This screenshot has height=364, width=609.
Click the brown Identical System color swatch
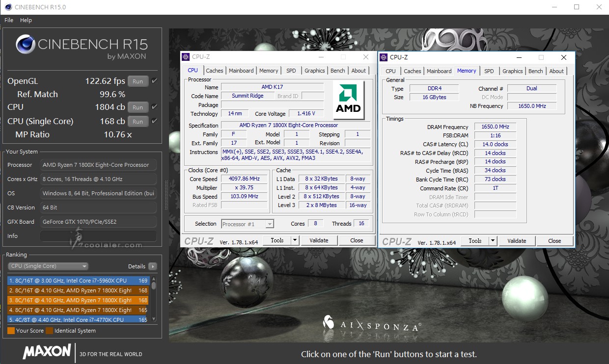click(49, 331)
